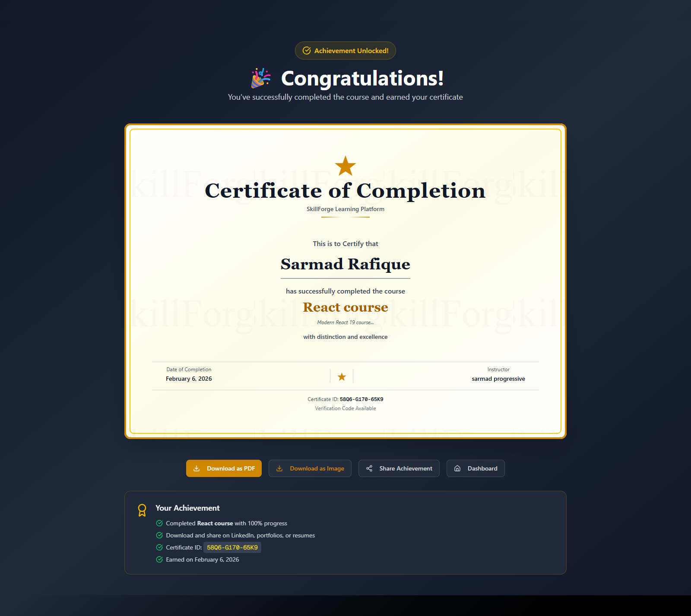Click the download icon on Download as PDF
691x616 pixels.
pyautogui.click(x=197, y=468)
